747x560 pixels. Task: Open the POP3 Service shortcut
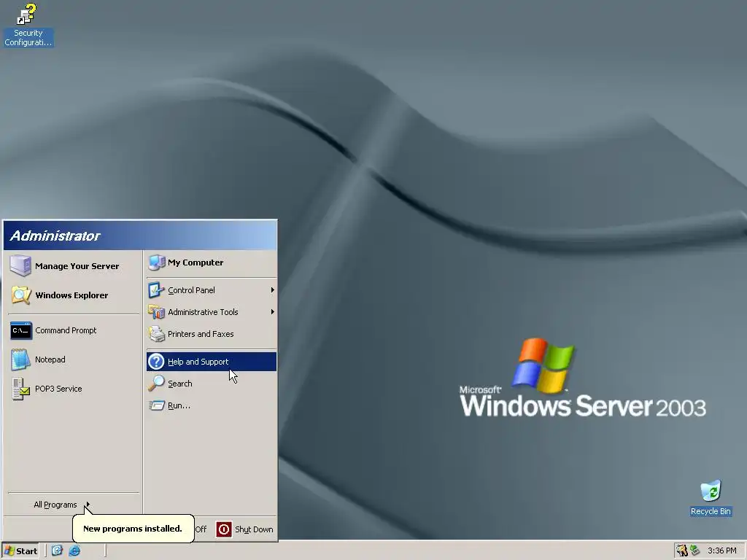tap(74, 389)
